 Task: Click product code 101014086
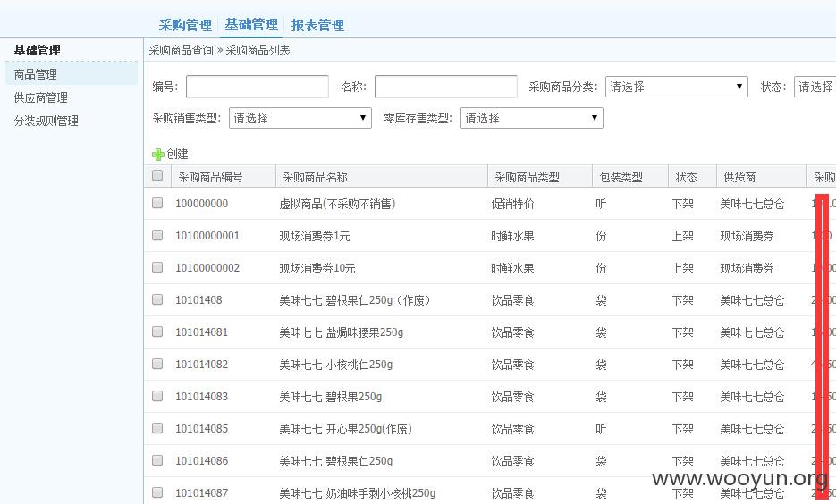(x=201, y=461)
